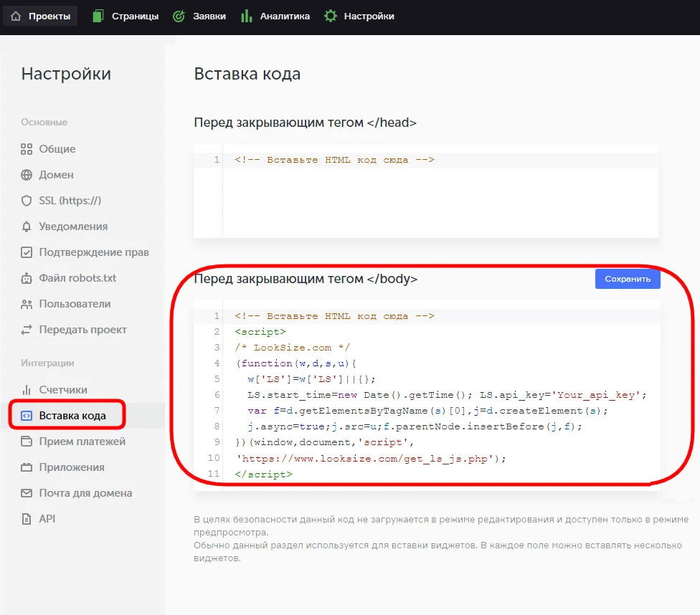The height and width of the screenshot is (615, 700).
Task: Click the Общие grid icon
Action: click(x=27, y=149)
